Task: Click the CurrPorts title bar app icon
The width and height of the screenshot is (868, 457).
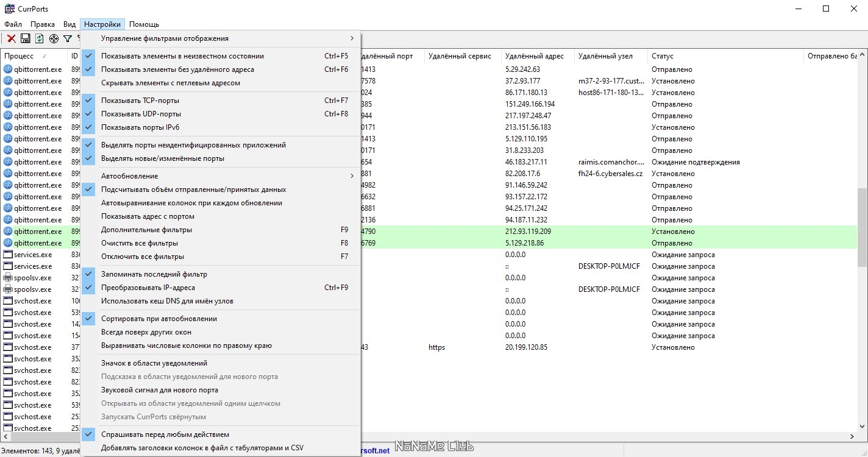Action: [9, 9]
